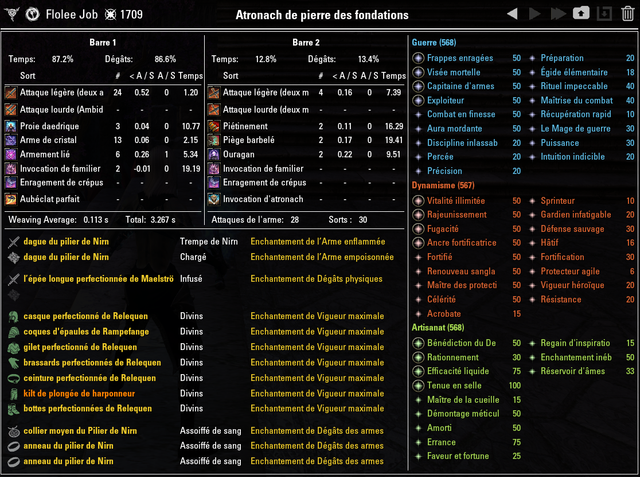Click the Sorts 30 count
640x477 pixels.
pyautogui.click(x=363, y=220)
